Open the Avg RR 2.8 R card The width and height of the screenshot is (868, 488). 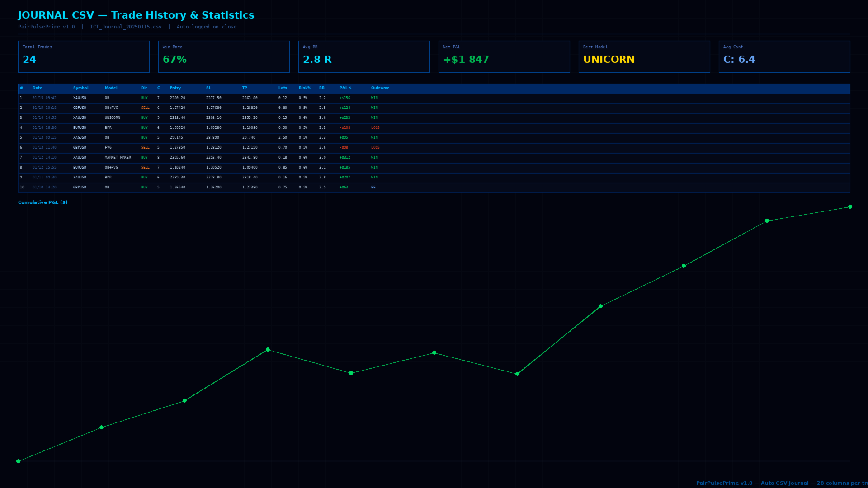[x=364, y=56]
